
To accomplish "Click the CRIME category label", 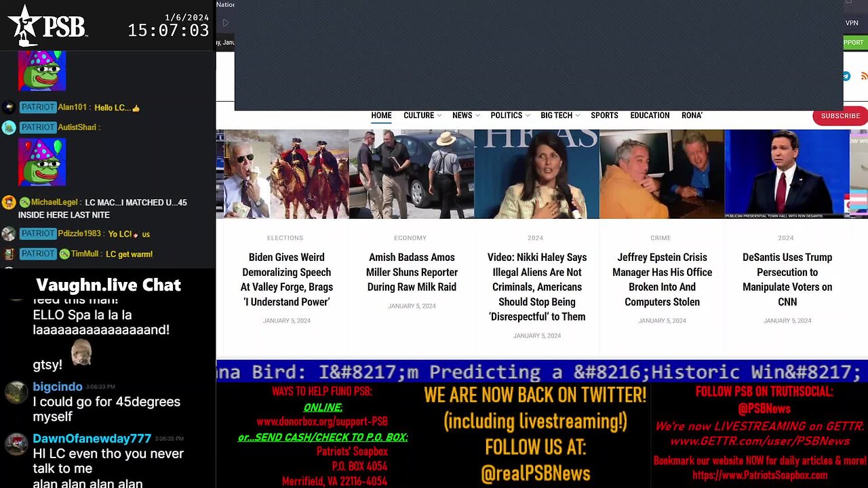I will pos(660,238).
